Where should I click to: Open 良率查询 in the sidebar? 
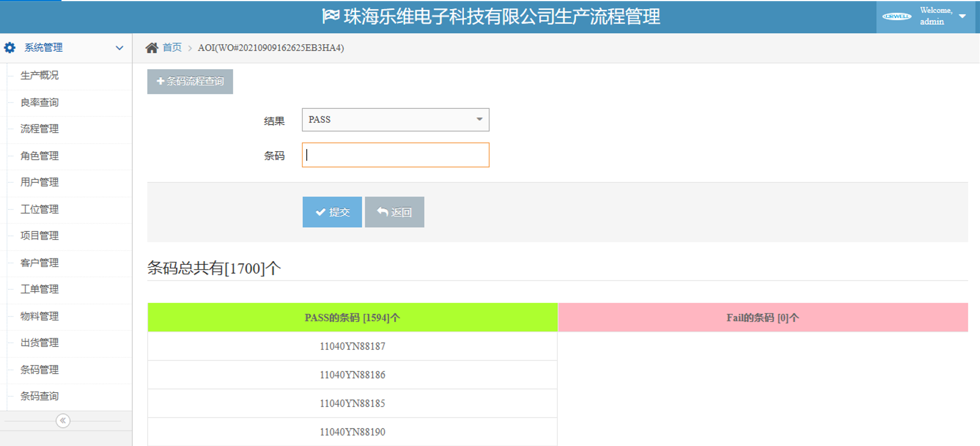[40, 102]
